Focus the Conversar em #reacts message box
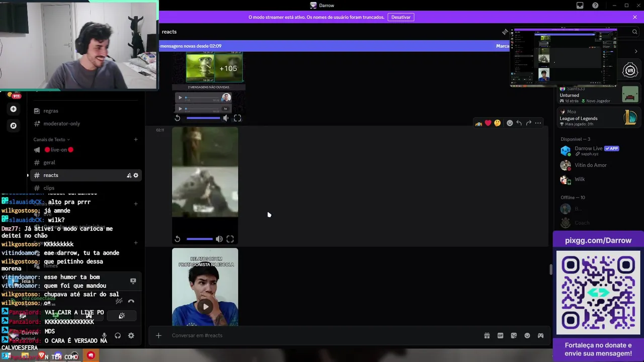This screenshot has height=362, width=644. (x=322, y=335)
